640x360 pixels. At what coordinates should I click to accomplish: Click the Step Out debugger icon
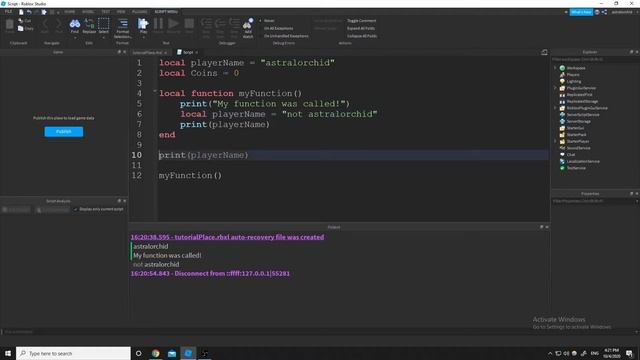point(234,27)
